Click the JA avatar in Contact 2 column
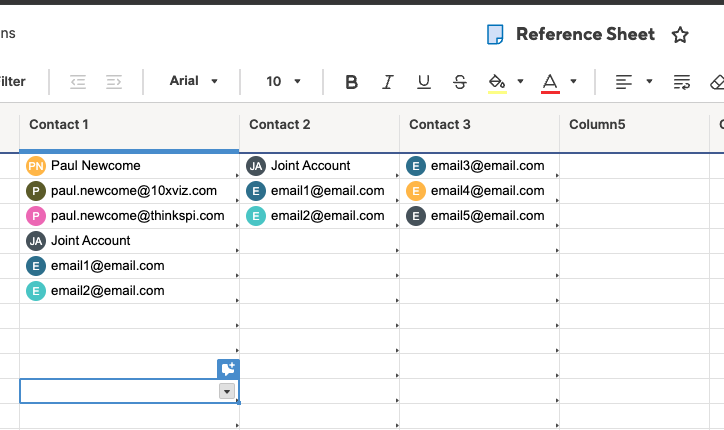Screen dimensions: 724x430 coord(256,166)
